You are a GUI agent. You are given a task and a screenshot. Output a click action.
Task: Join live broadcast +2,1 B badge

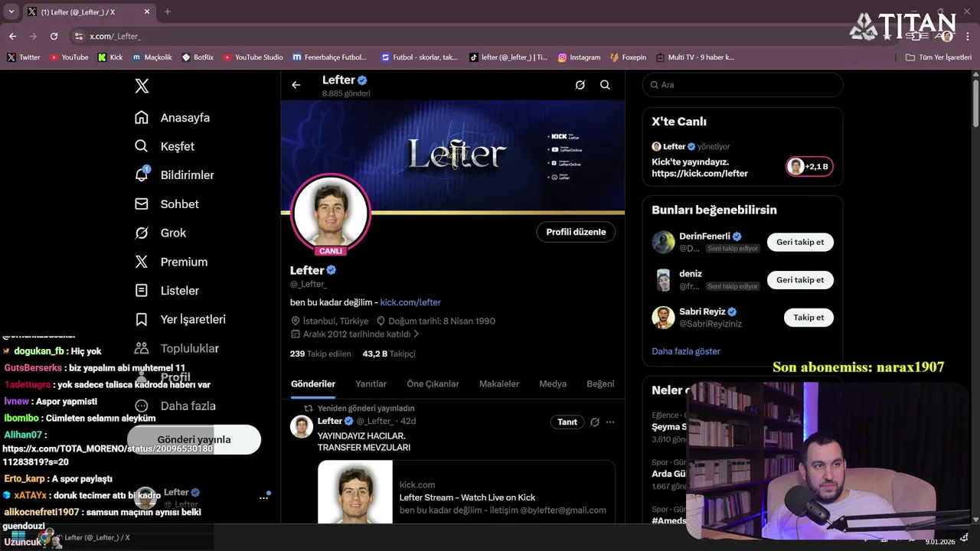809,166
